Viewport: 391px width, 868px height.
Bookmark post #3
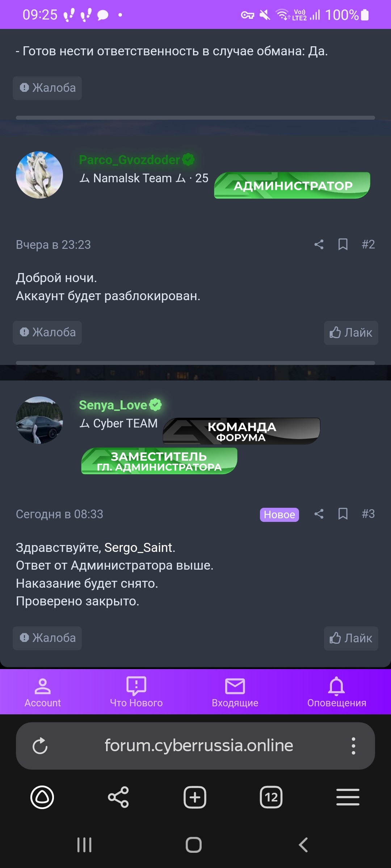click(343, 514)
